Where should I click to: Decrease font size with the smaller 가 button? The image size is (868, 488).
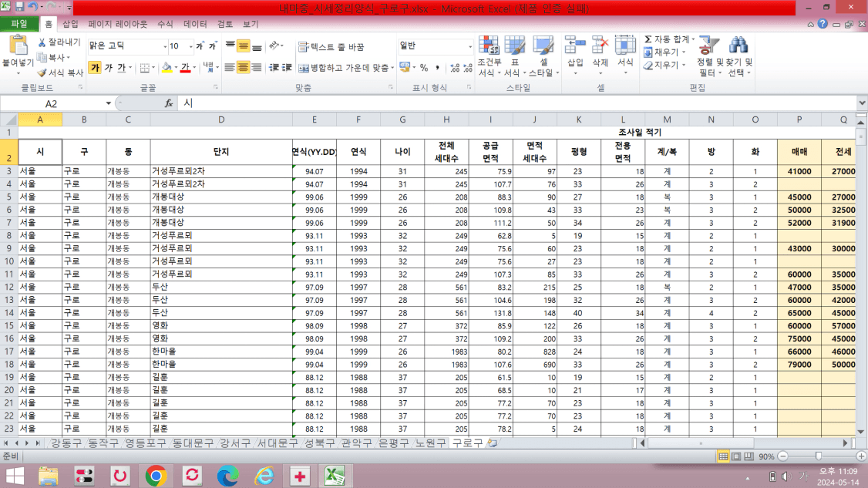212,46
